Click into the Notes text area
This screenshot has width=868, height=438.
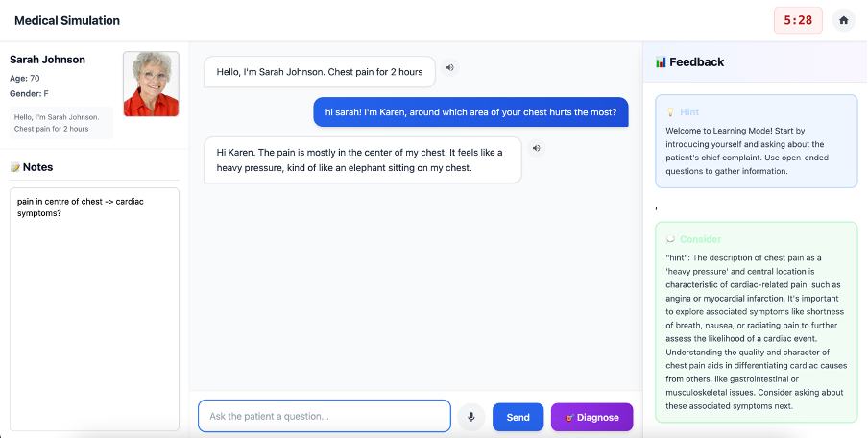94,307
